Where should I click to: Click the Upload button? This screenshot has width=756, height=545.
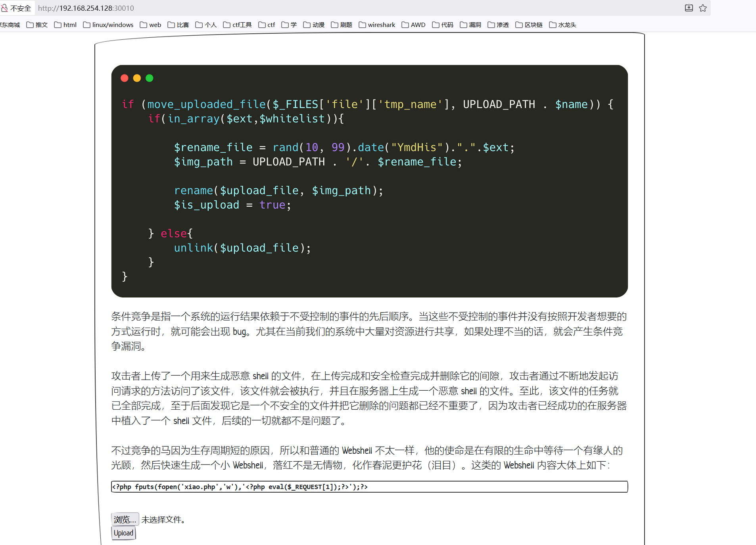(123, 533)
